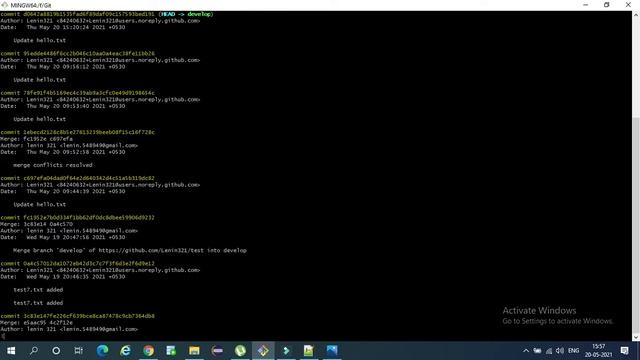Viewport: 640px width, 360px height.
Task: Restore down the MINGW64 terminal window
Action: pyautogui.click(x=607, y=5)
